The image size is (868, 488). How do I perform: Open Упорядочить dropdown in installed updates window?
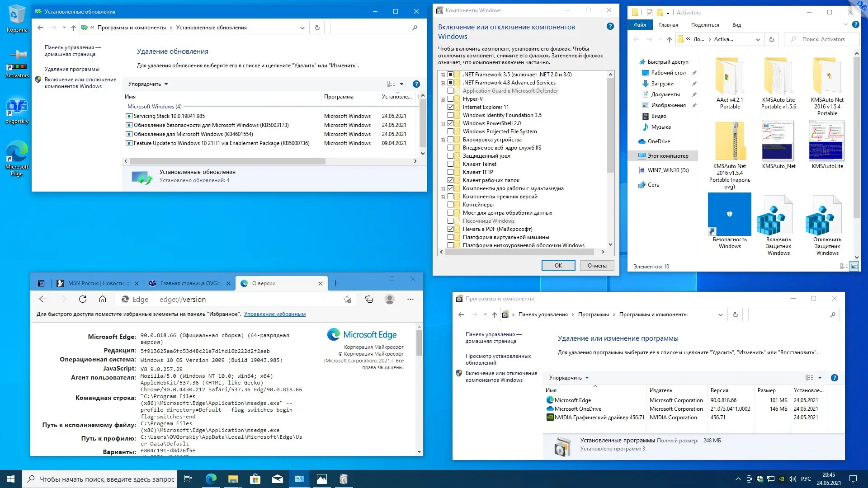(x=148, y=84)
